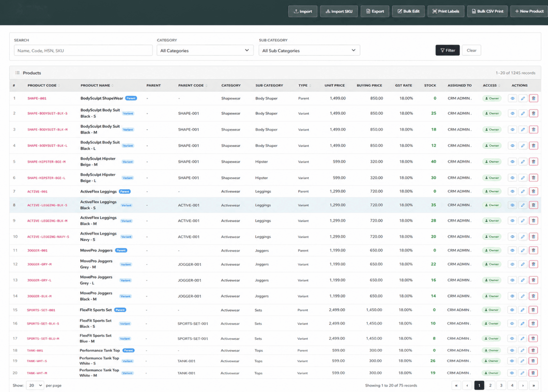
Task: Export the product list
Action: pos(375,11)
